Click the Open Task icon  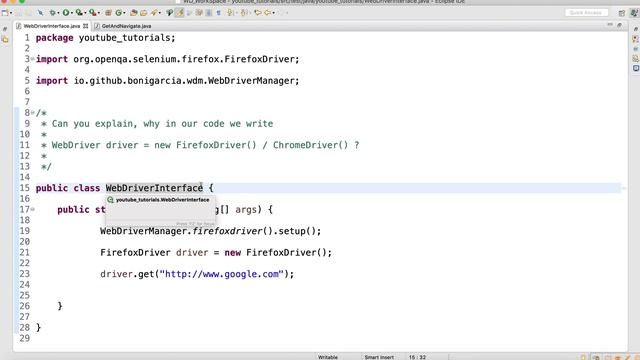(144, 13)
